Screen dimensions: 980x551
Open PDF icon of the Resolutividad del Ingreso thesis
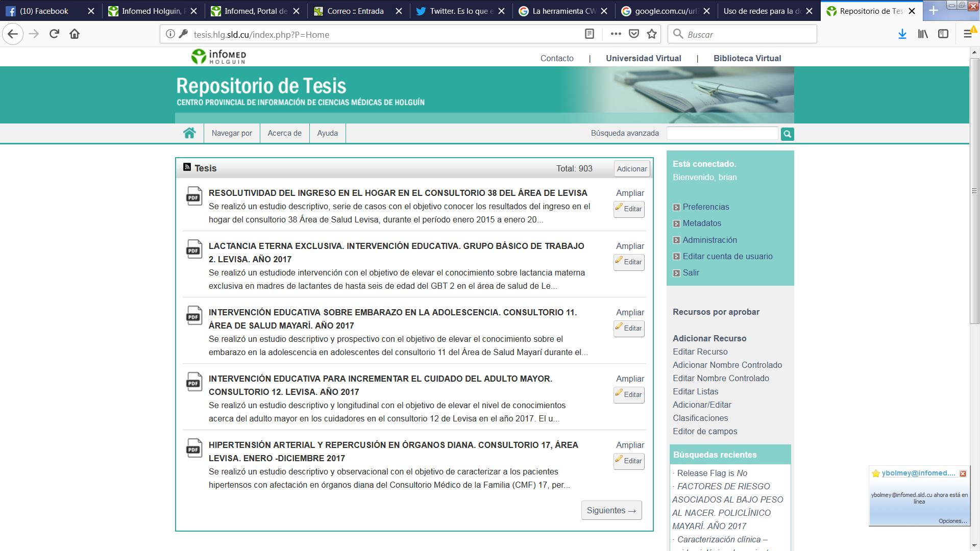pos(194,196)
